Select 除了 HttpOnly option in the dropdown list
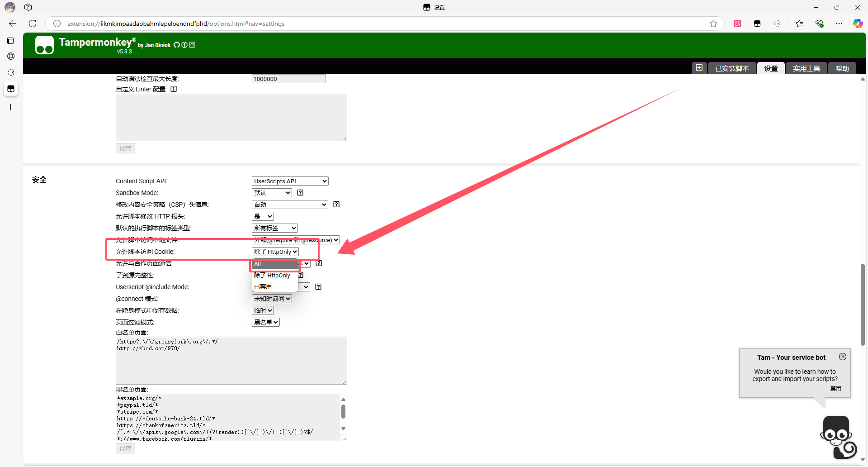 275,275
